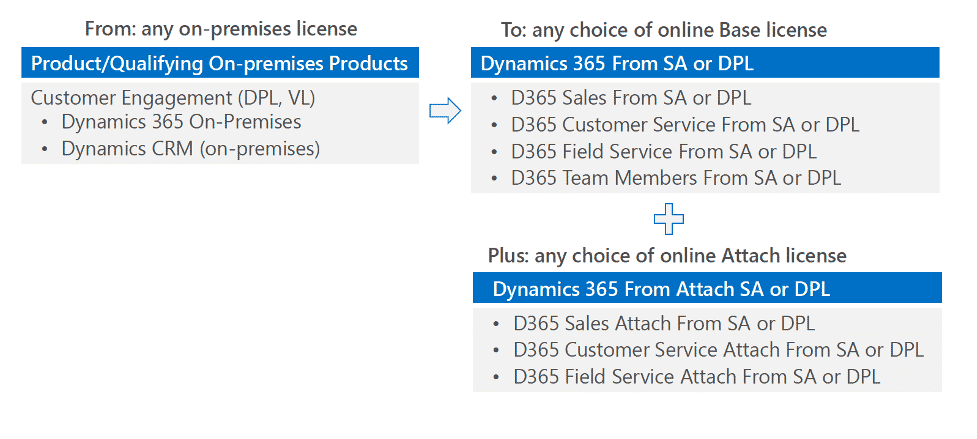Viewport: 977px width, 439px height.
Task: Select 'Dynamics 365 On-Premises' bullet
Action: pos(181,122)
